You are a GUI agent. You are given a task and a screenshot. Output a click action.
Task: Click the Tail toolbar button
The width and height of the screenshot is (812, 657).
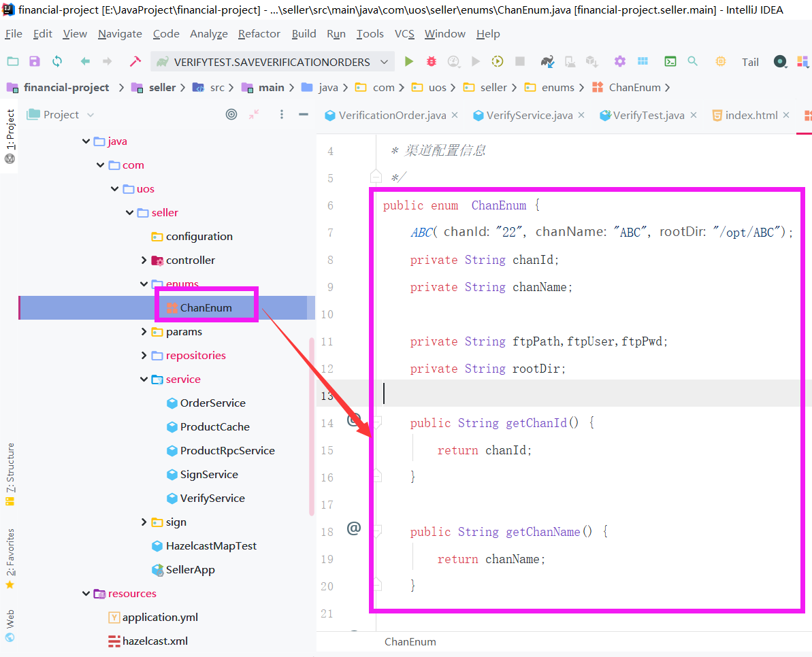tap(750, 62)
